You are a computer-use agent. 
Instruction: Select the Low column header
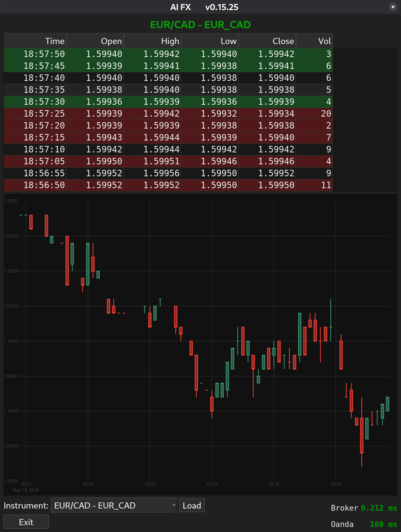click(x=210, y=41)
